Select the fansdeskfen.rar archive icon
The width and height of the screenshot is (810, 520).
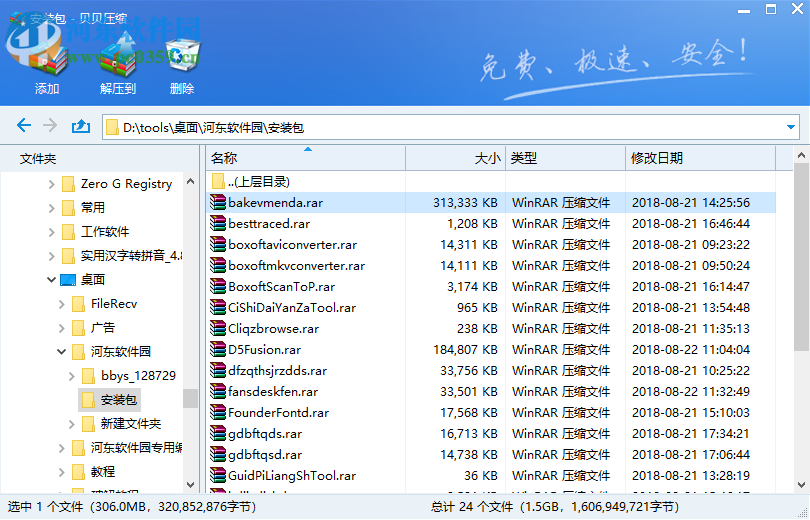pos(218,391)
